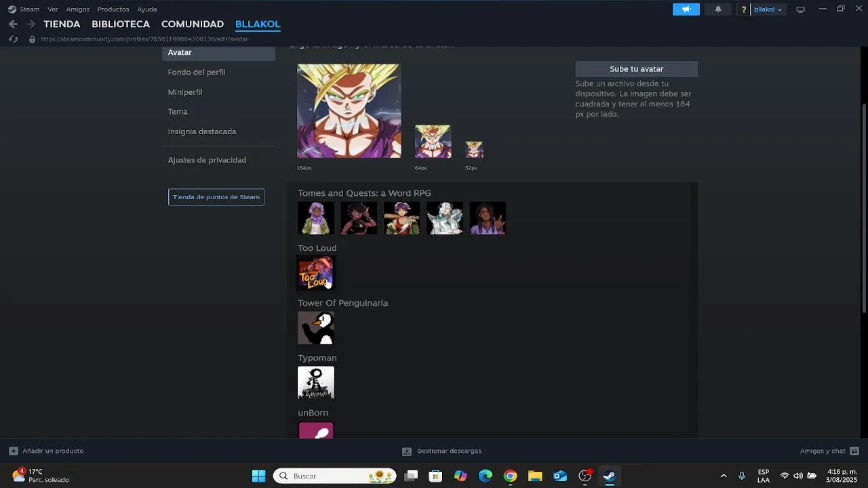The width and height of the screenshot is (868, 488).
Task: Click the question mark help icon
Action: pyautogui.click(x=744, y=9)
